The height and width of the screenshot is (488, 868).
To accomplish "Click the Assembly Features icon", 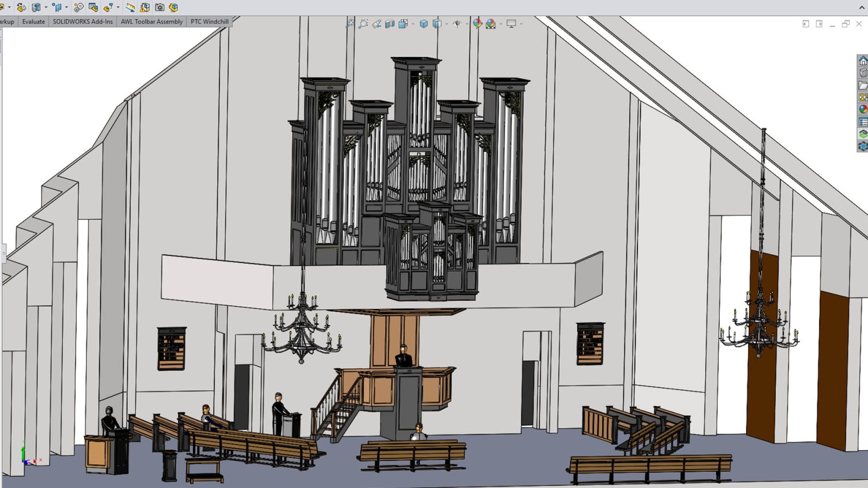I will tap(36, 7).
